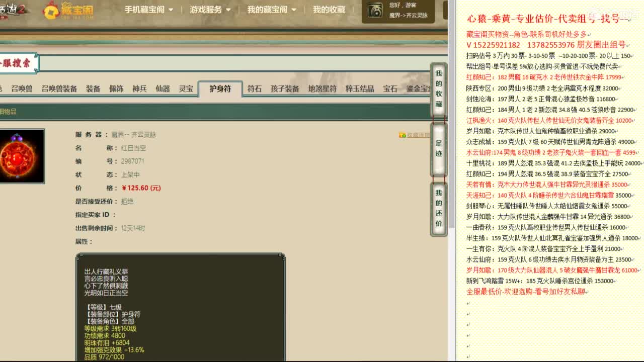Switch to the 符石 tab
The image size is (644, 362).
pyautogui.click(x=254, y=88)
